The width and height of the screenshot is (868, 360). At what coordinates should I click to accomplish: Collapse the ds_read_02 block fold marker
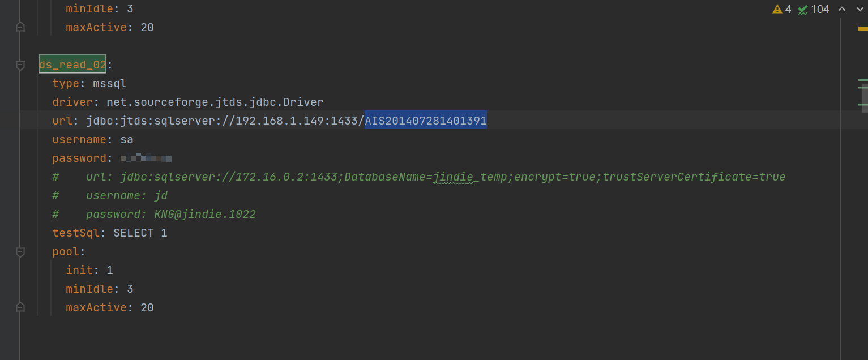click(x=20, y=65)
